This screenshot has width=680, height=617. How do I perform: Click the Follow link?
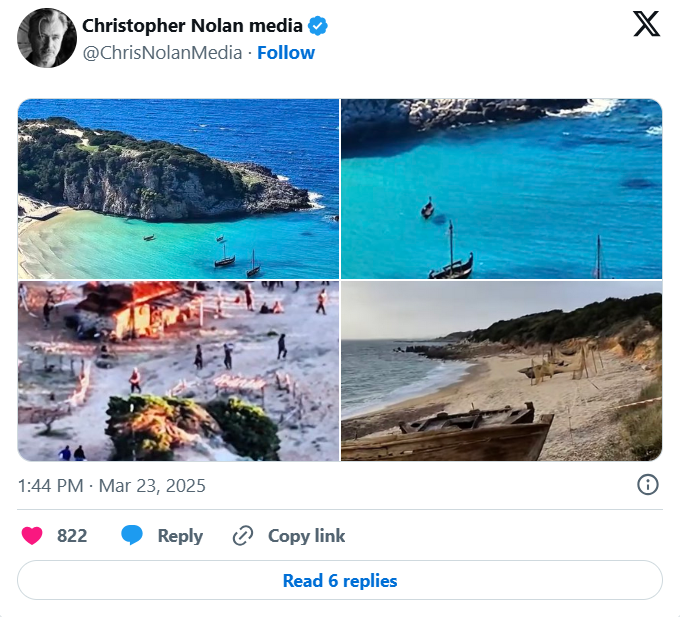click(286, 53)
